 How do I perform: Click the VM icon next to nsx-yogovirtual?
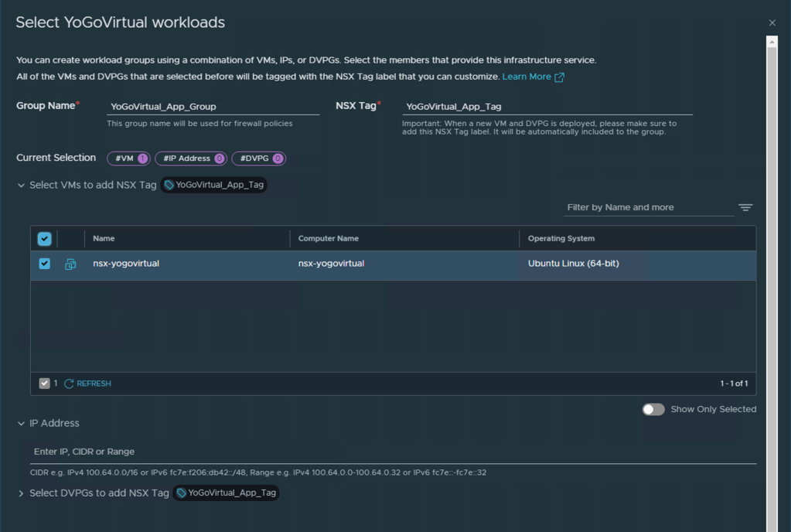click(70, 264)
